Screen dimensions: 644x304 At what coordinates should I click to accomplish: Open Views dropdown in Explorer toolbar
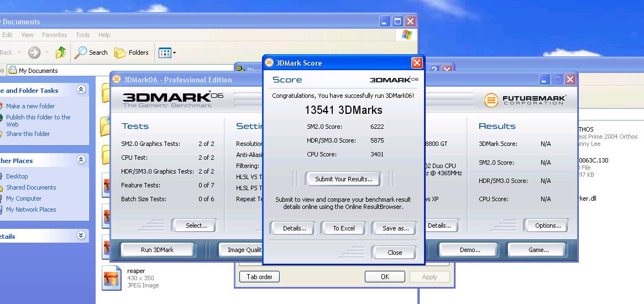click(167, 53)
